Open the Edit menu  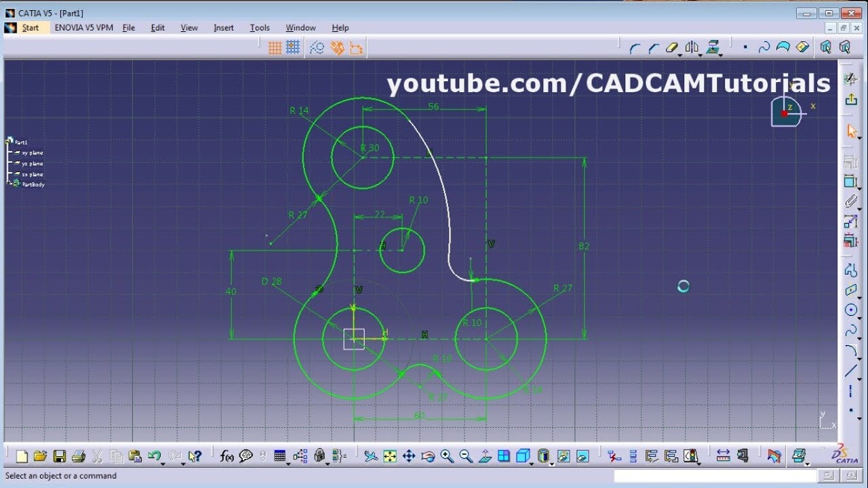[x=158, y=28]
